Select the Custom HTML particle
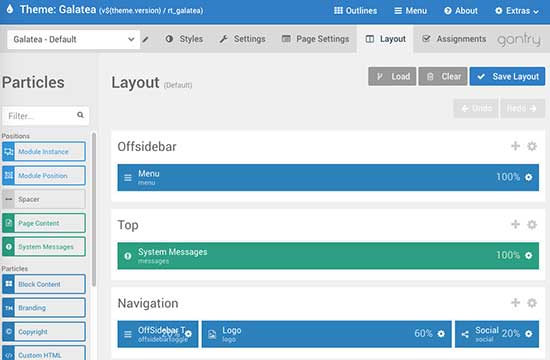The image size is (550, 360). [44, 353]
